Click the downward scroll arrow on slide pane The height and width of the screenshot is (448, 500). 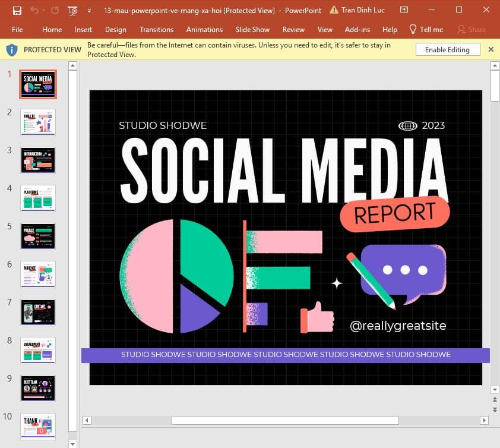[72, 443]
